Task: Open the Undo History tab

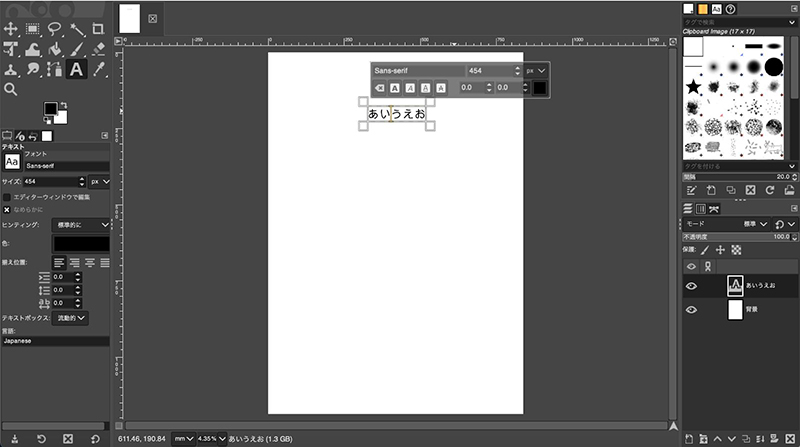Action: pyautogui.click(x=33, y=136)
